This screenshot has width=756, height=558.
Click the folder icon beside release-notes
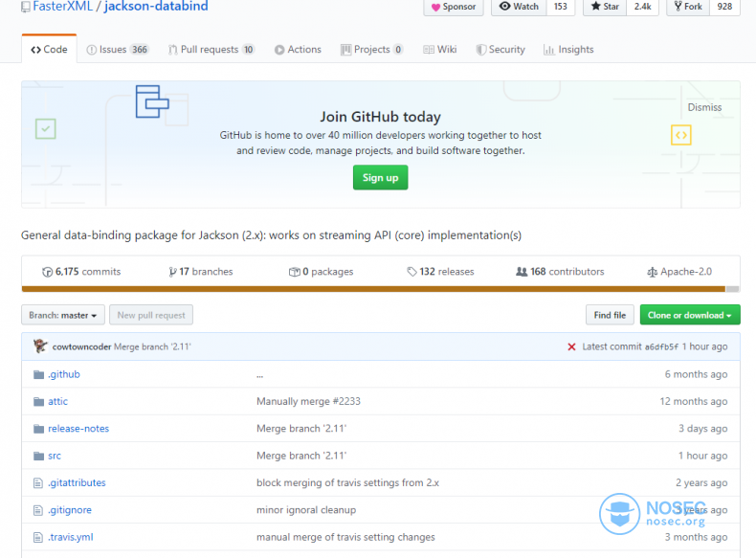(x=38, y=429)
